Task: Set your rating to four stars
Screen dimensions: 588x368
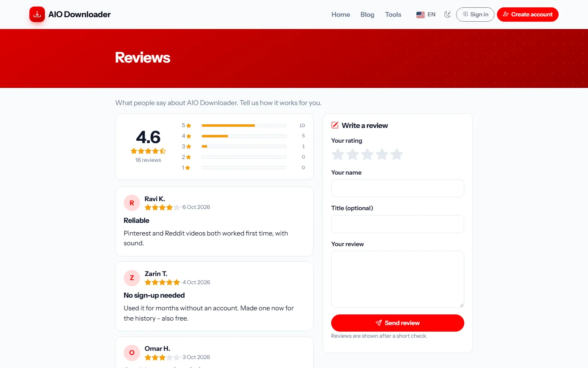Action: (382, 155)
